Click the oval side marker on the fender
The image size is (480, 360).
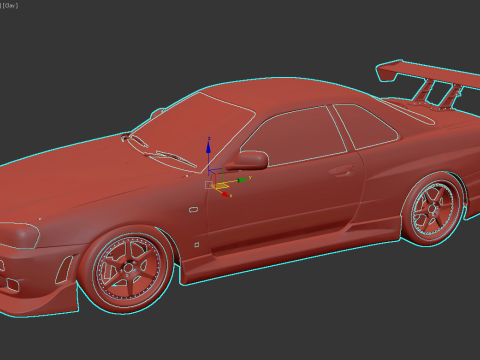pyautogui.click(x=193, y=210)
